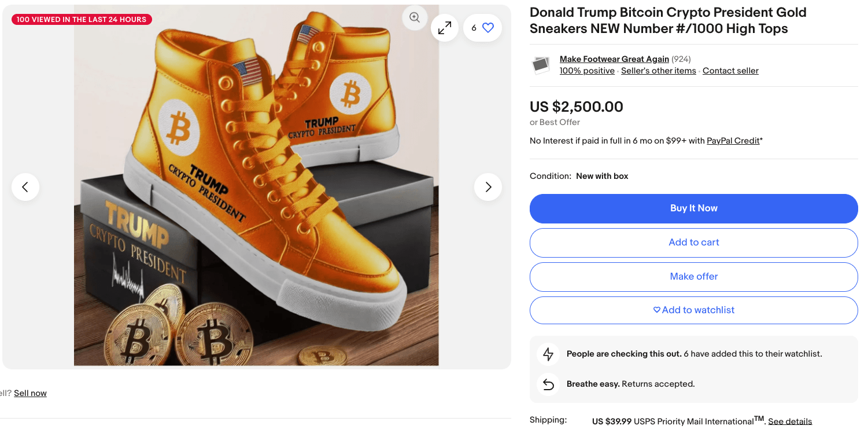Expand shipping See details
The image size is (868, 429).
[x=790, y=421]
